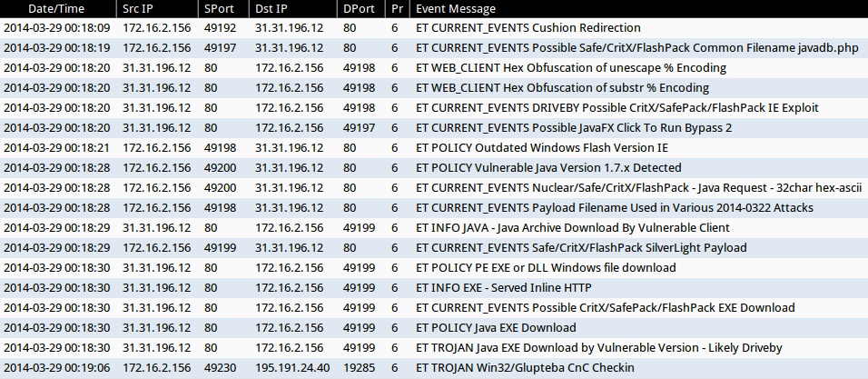
Task: Click destination IP 195.191.24.40
Action: tap(292, 368)
